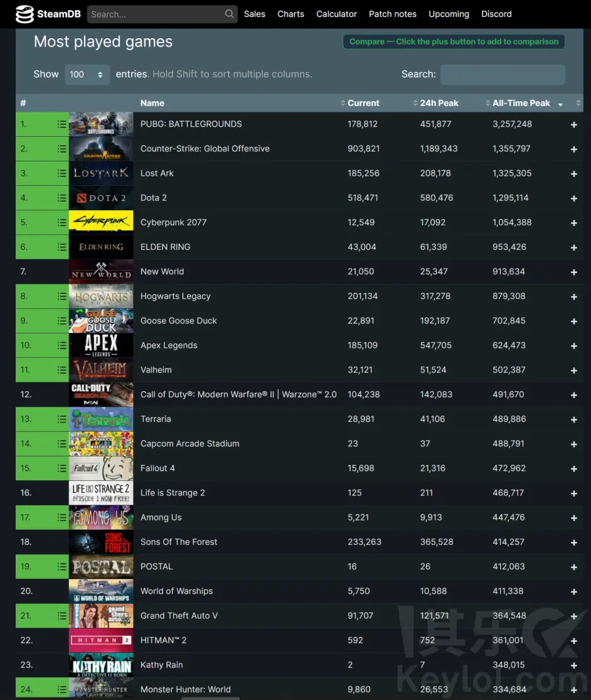This screenshot has width=591, height=700.
Task: Sort table by 24h Peak column
Action: tap(439, 103)
